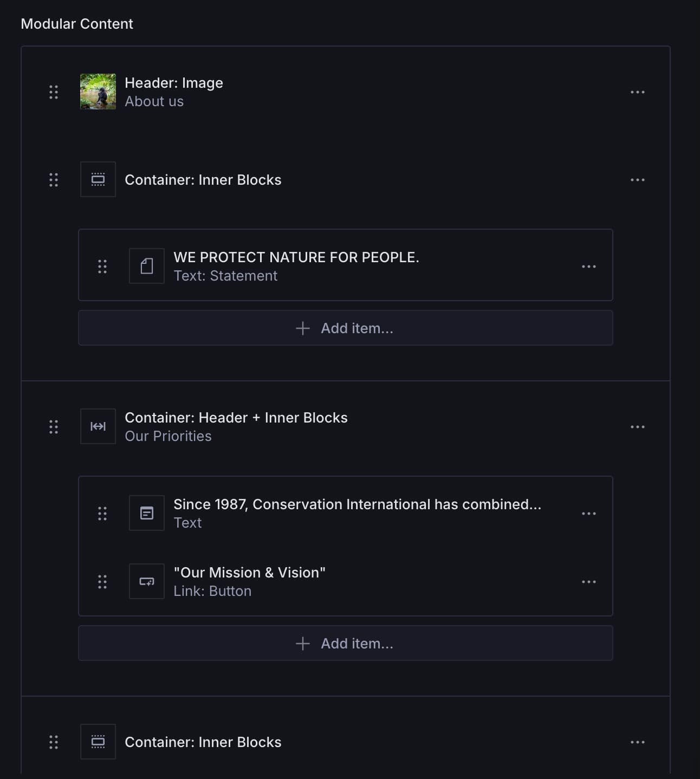
Task: Open the options menu for the Link: Button block
Action: pos(588,581)
